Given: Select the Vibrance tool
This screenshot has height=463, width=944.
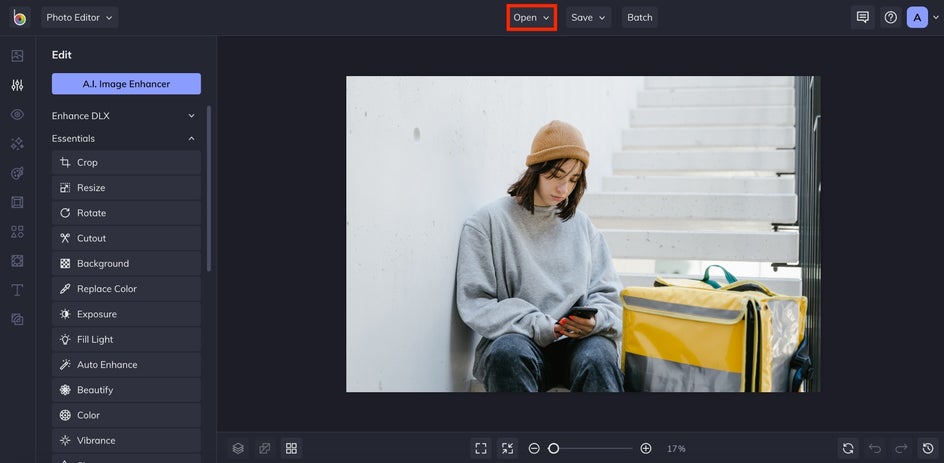Looking at the screenshot, I should 126,441.
